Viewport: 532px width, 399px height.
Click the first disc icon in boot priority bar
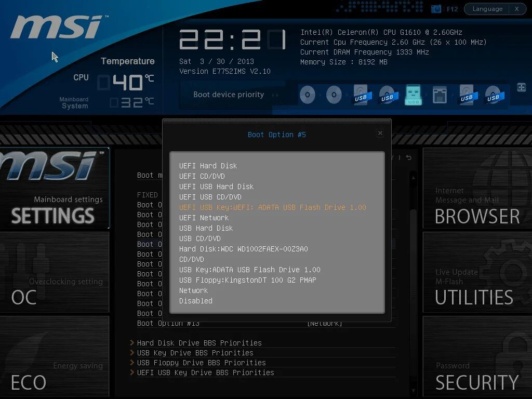pos(308,95)
